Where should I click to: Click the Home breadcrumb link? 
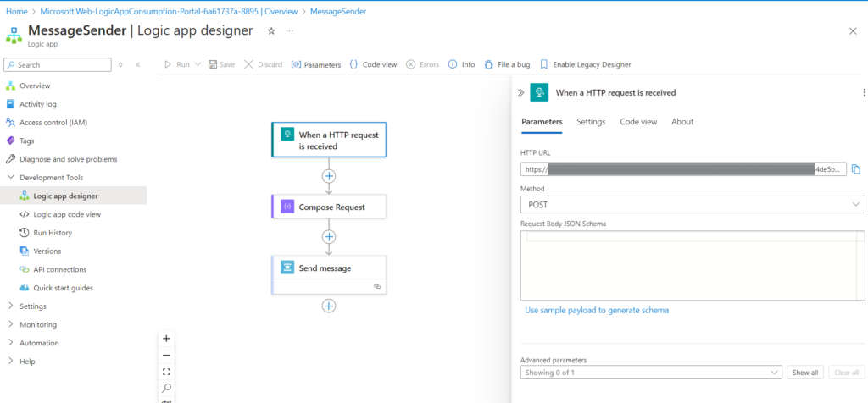point(17,11)
